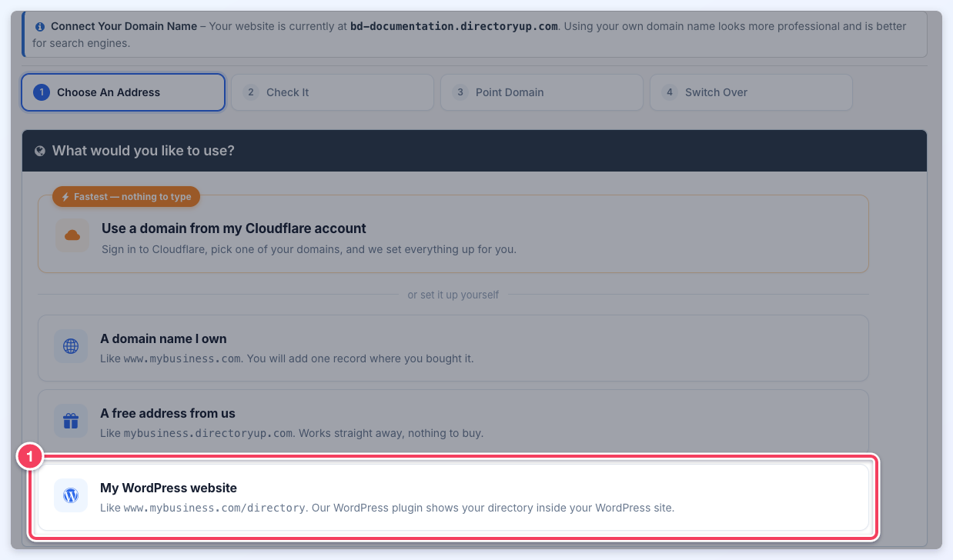Pick the A free address from us option

click(453, 422)
